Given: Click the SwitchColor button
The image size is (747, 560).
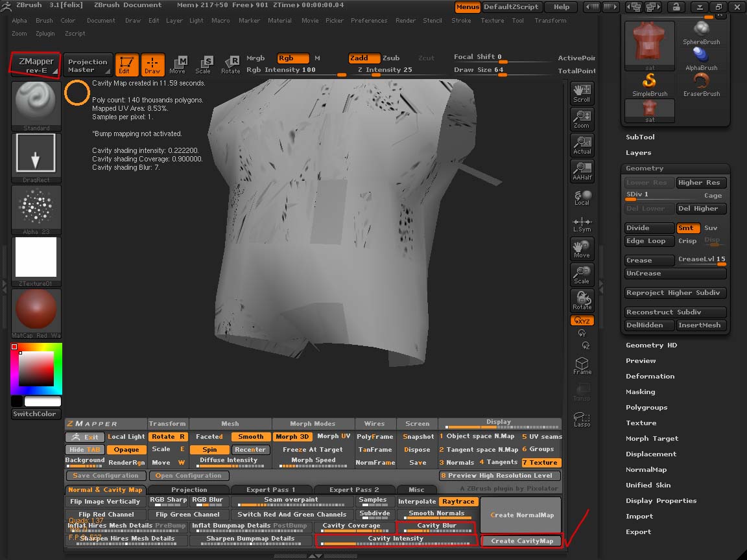Looking at the screenshot, I should (34, 414).
